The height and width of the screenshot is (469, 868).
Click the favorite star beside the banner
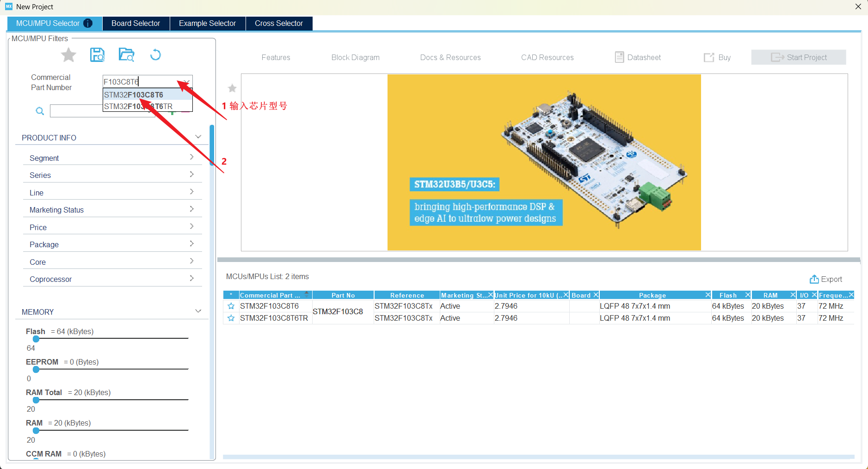[x=232, y=88]
